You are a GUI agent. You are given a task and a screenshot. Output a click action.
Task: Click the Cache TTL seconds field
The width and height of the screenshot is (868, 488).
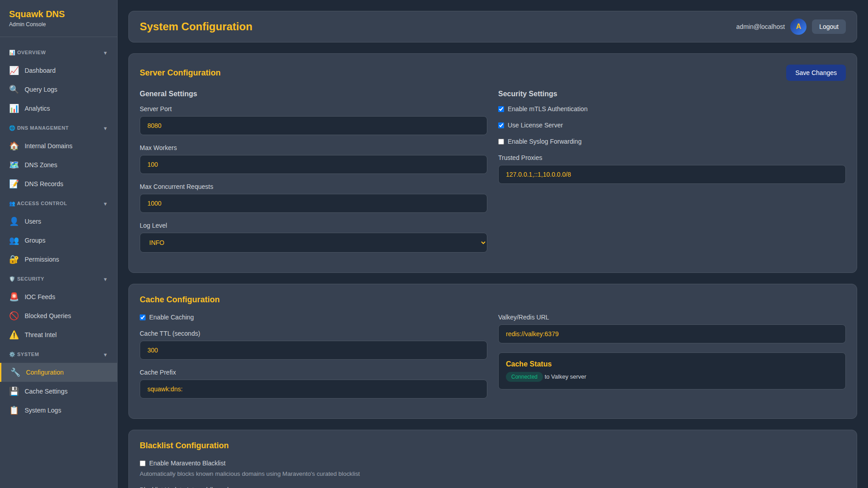coord(313,350)
